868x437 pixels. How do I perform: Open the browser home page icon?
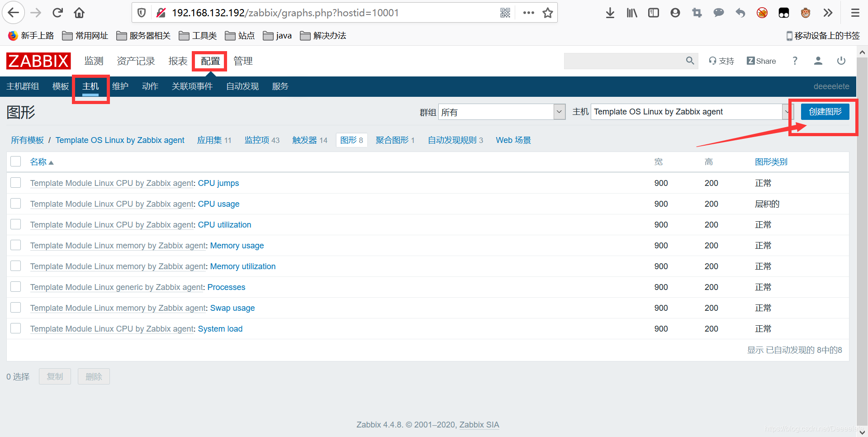tap(79, 13)
